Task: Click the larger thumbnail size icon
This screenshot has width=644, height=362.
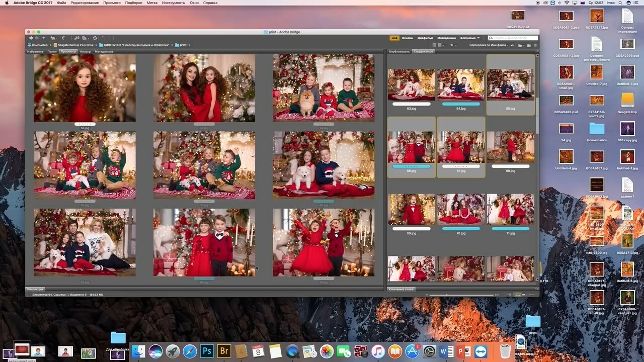Action: (x=497, y=295)
